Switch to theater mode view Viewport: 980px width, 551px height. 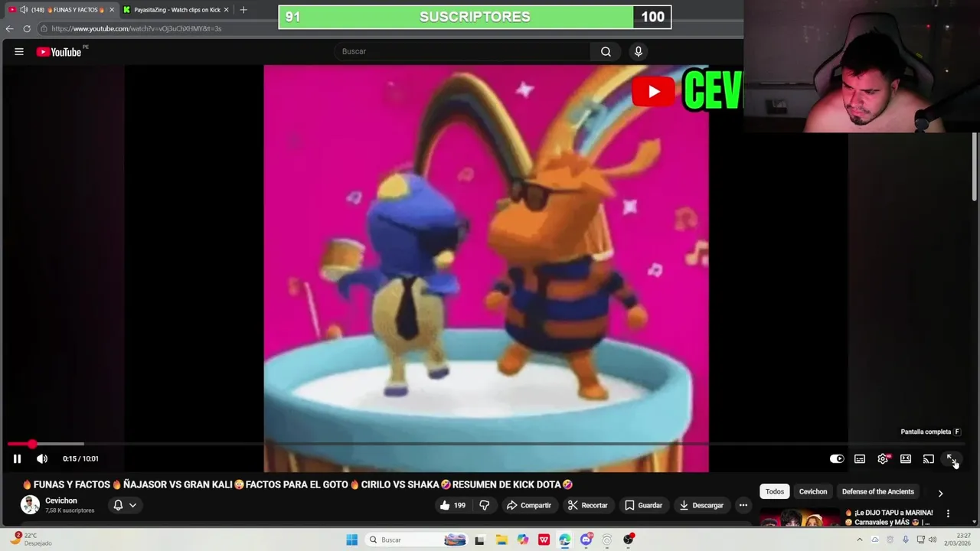click(906, 458)
